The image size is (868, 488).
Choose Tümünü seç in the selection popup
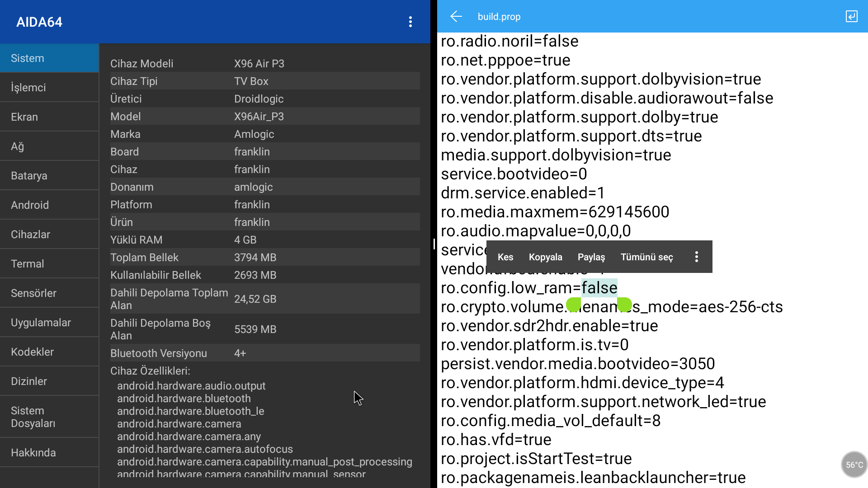[x=647, y=257]
